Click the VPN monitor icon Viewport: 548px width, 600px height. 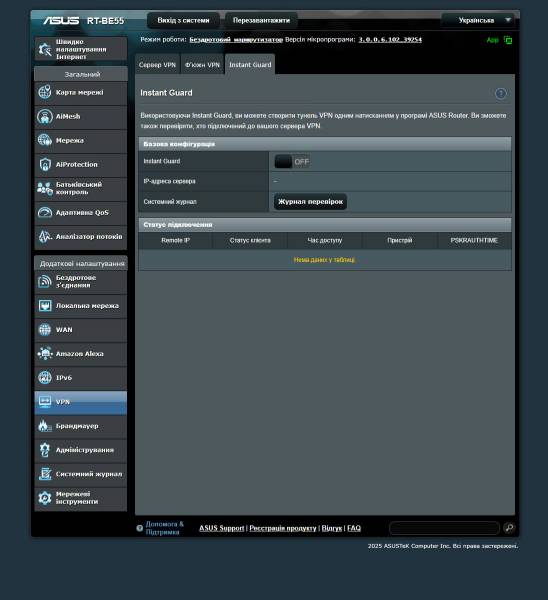[45, 402]
